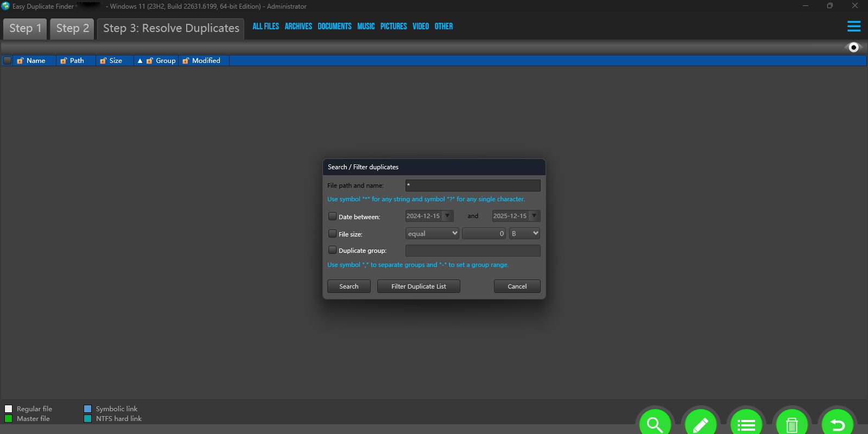Select the PICTURES filter tab
This screenshot has height=434, width=868.
[x=393, y=26]
